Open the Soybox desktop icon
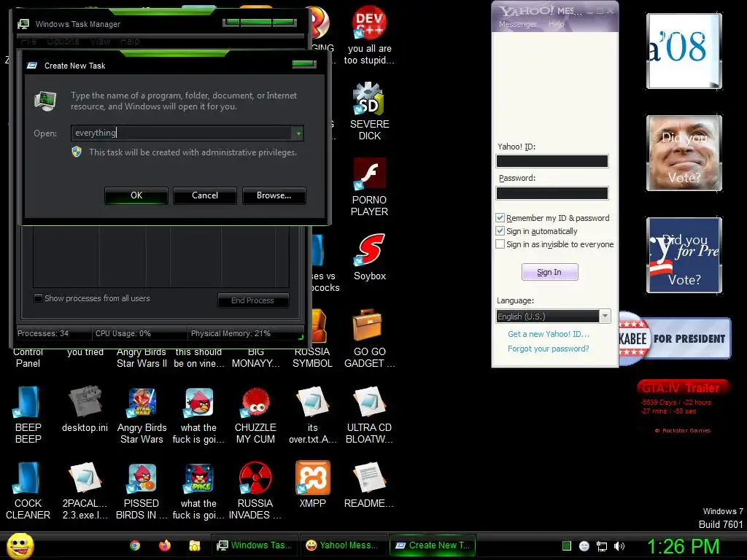 pos(369,250)
